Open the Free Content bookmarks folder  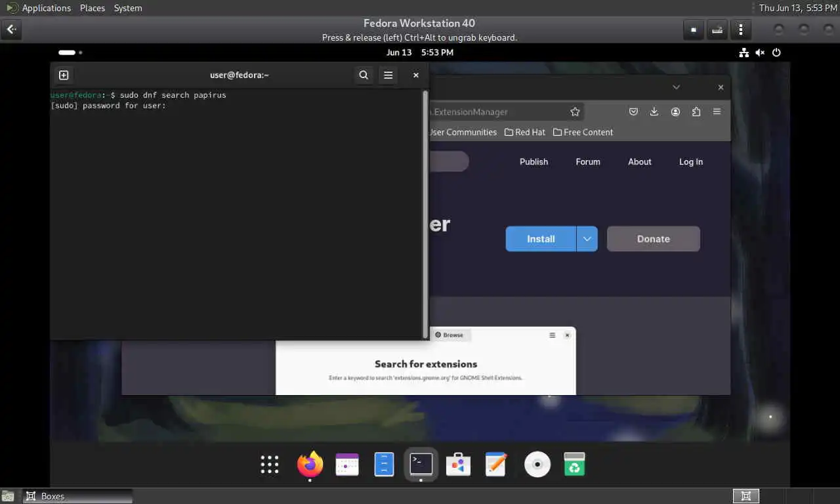tap(583, 132)
